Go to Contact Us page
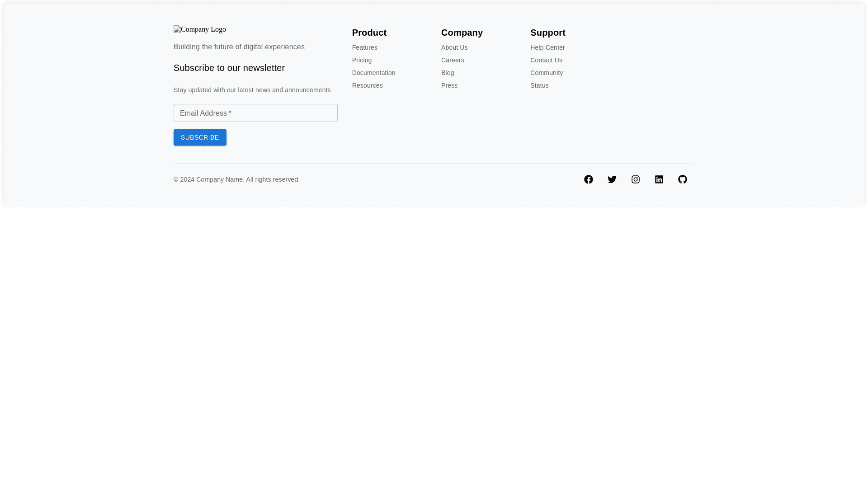This screenshot has height=488, width=868. click(x=546, y=60)
